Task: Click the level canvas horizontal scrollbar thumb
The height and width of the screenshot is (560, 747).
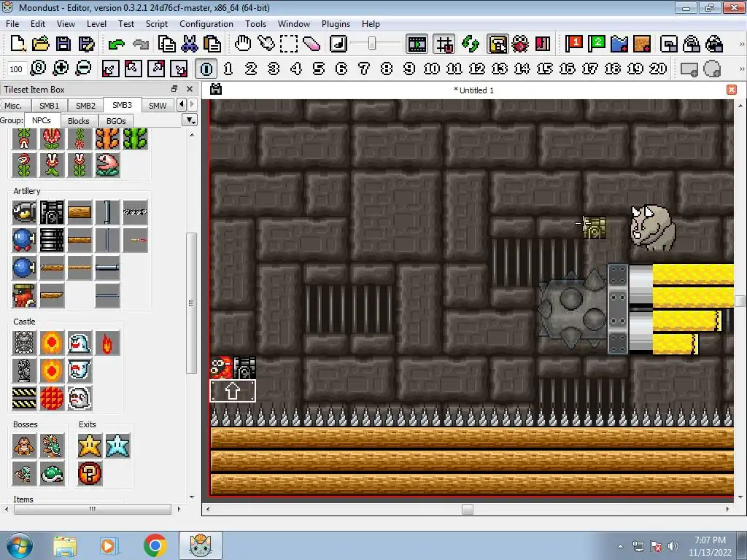Action: pos(468,509)
